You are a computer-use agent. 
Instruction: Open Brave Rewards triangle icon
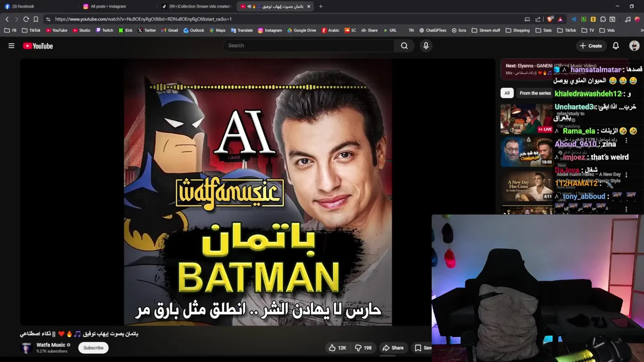point(560,19)
